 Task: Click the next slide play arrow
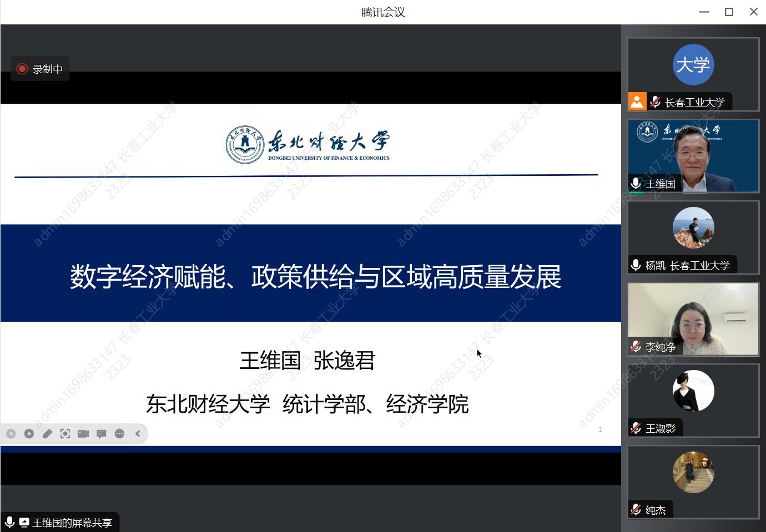29,434
